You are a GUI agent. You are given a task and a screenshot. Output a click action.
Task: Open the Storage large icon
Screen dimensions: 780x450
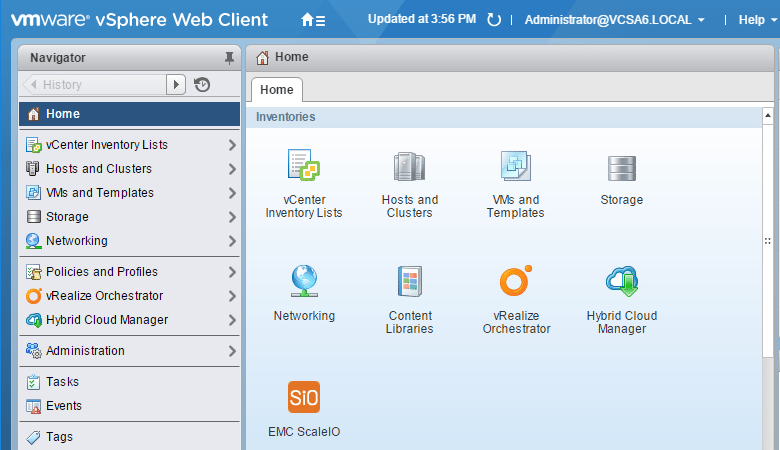point(621,168)
